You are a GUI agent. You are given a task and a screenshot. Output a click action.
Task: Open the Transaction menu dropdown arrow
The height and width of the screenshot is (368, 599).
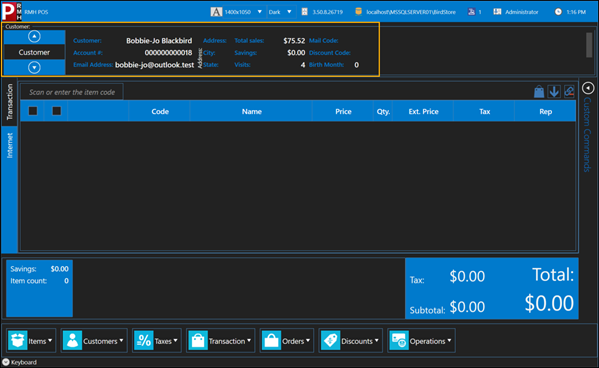click(x=249, y=340)
